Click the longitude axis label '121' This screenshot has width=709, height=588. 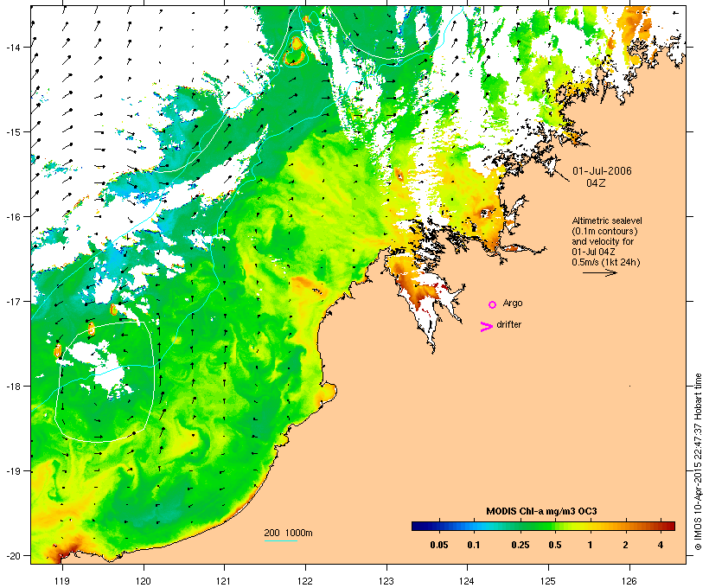pos(224,581)
